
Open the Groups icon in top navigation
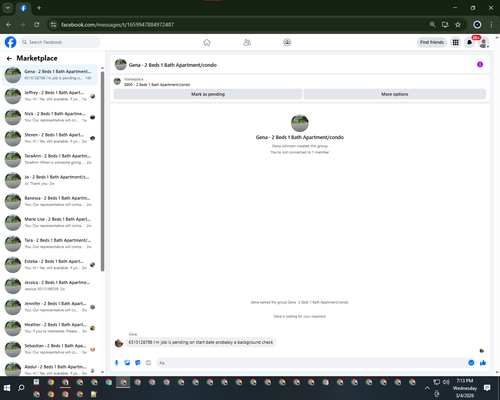tap(287, 42)
